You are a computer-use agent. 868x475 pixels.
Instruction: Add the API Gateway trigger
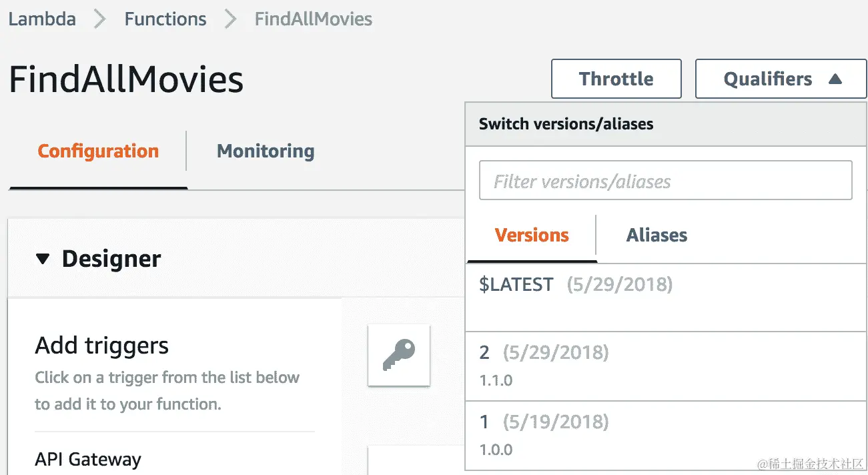click(88, 459)
